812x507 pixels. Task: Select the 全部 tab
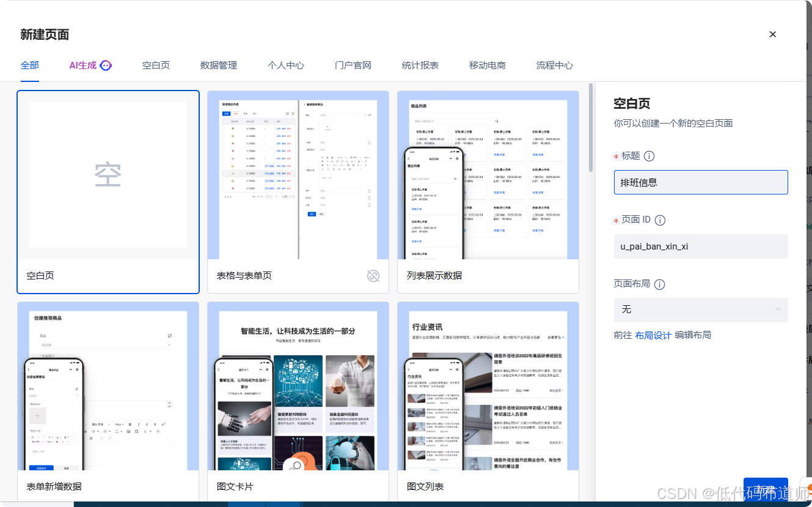tap(29, 65)
